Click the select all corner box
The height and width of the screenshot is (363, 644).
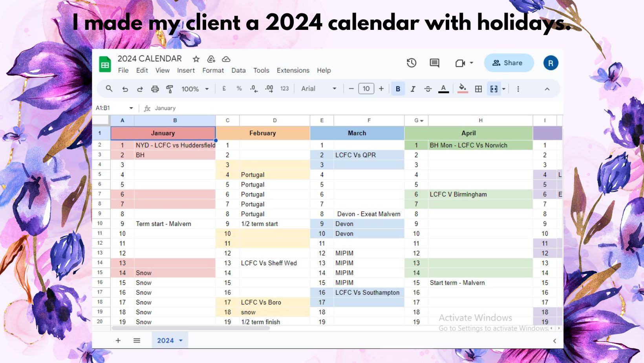tap(101, 120)
